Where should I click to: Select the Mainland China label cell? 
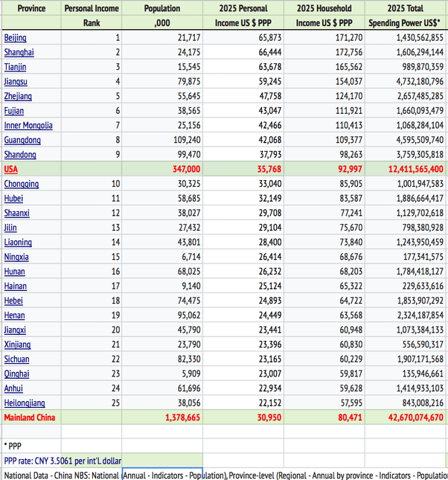pyautogui.click(x=31, y=417)
